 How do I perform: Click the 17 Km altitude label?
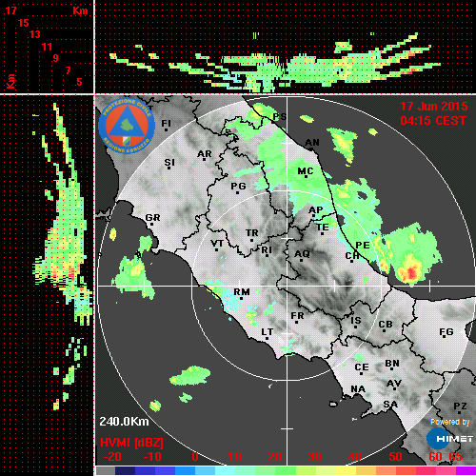pyautogui.click(x=10, y=10)
